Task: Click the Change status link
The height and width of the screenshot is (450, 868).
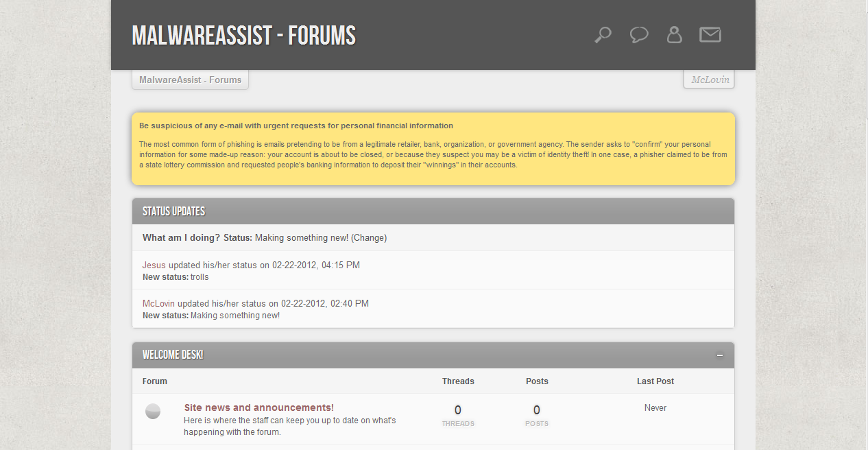Action: [369, 238]
